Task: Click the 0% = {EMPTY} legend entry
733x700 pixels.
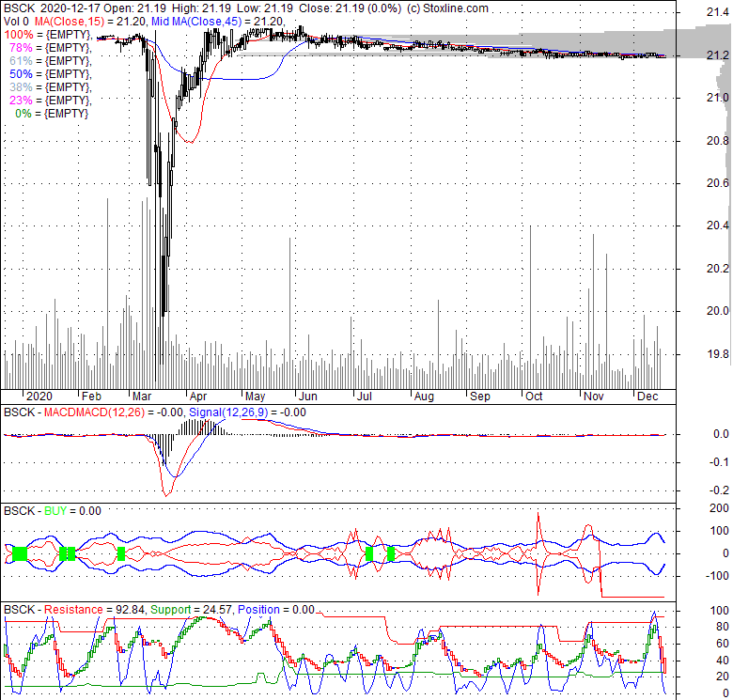Action: pos(52,113)
